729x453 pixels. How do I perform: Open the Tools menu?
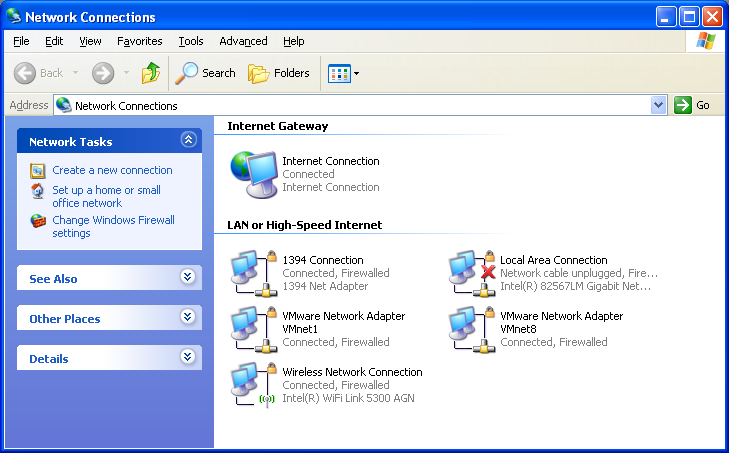pos(191,41)
